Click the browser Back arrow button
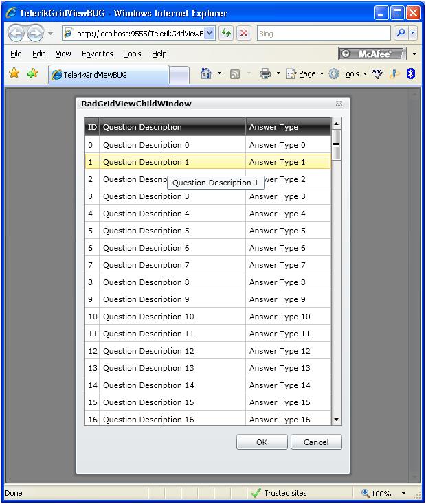Screen dimensions: 426x504 (16, 33)
